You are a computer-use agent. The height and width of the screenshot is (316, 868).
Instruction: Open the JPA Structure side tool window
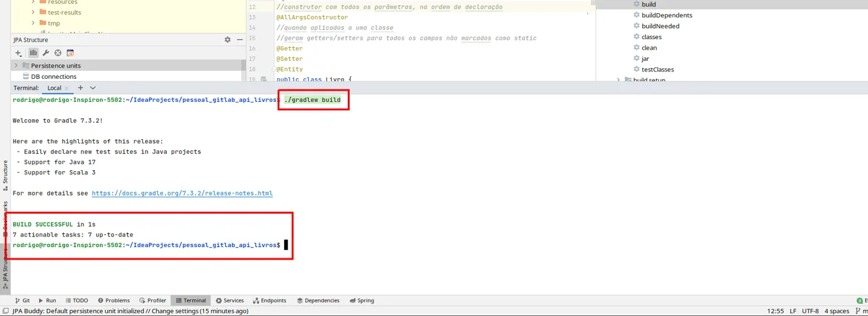click(x=5, y=269)
